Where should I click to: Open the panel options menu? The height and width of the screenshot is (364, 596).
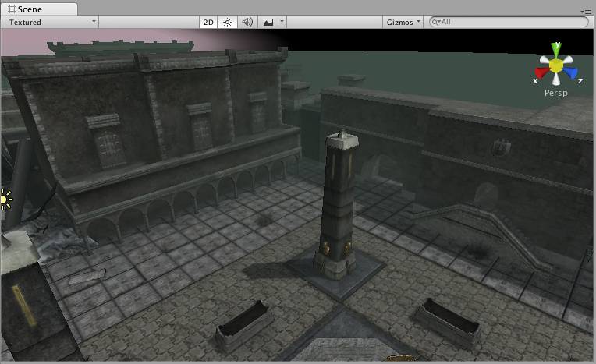[587, 12]
